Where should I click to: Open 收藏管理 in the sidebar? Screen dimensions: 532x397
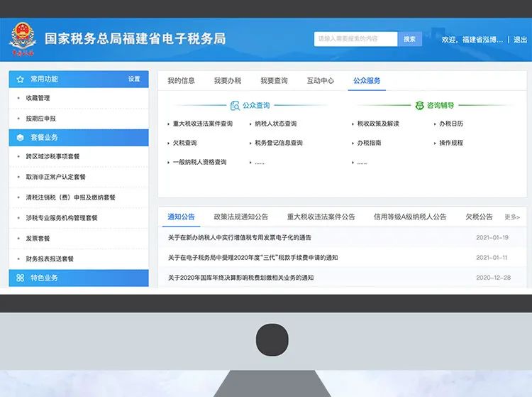point(38,98)
